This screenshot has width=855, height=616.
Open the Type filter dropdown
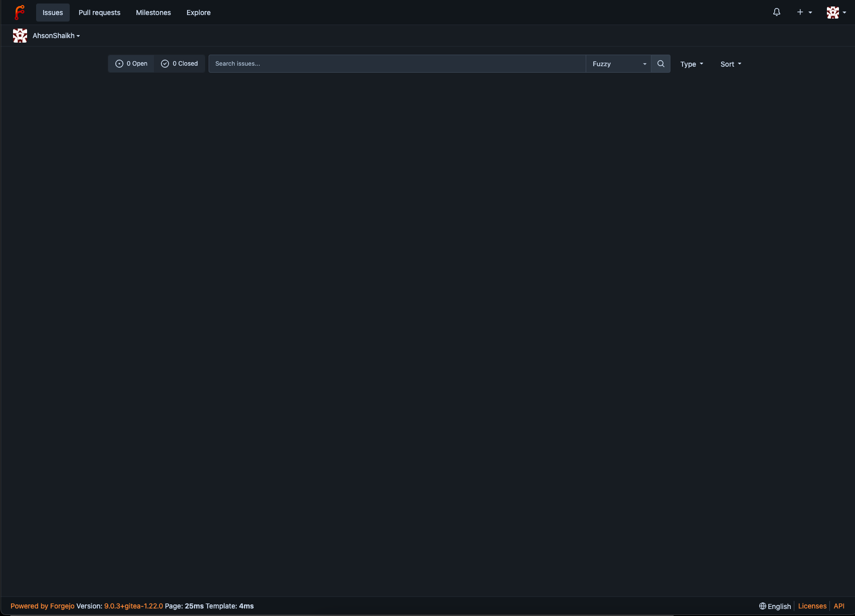point(692,64)
